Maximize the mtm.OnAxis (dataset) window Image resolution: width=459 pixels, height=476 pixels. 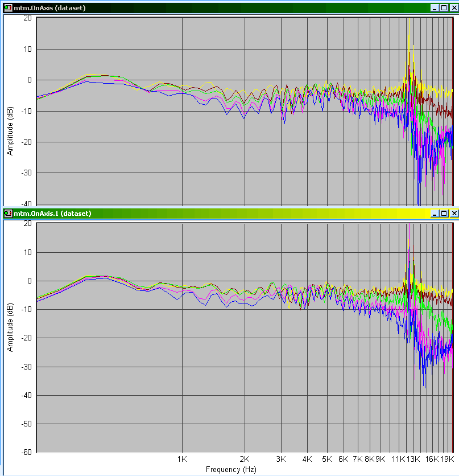point(444,8)
